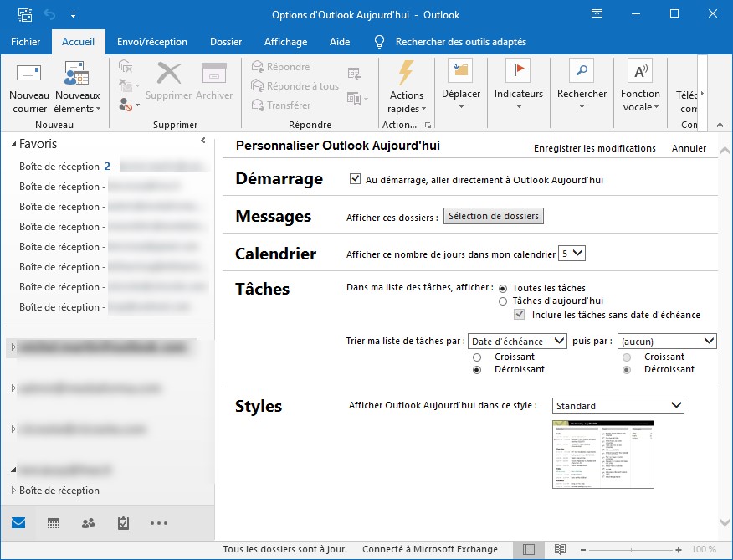Select the Tâches d'aujourd'hui radio option
This screenshot has width=733, height=560.
[x=503, y=301]
